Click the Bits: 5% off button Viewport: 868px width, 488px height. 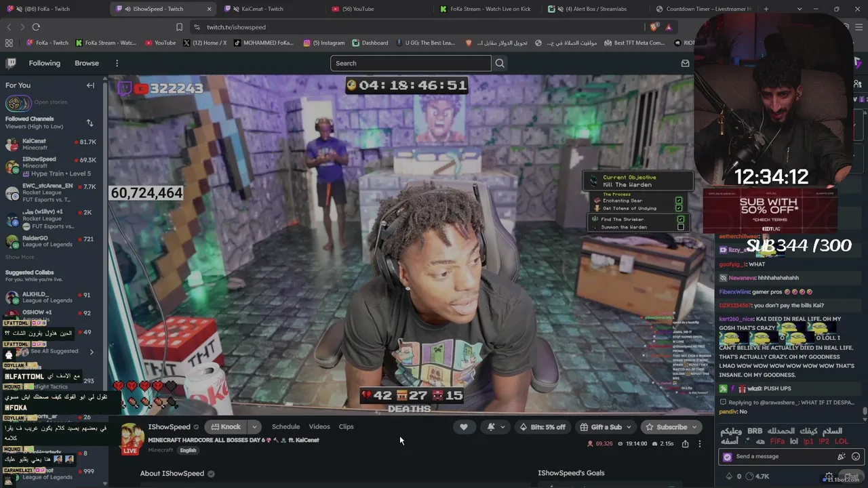click(x=542, y=427)
